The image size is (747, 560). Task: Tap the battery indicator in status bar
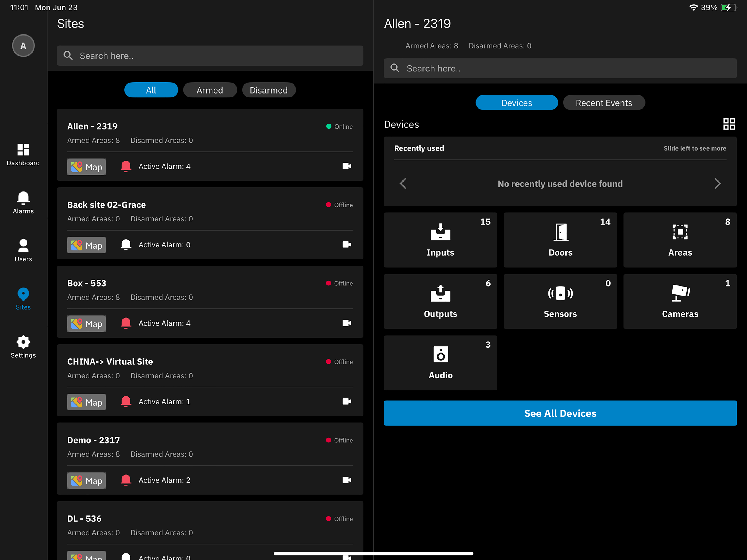pos(728,7)
